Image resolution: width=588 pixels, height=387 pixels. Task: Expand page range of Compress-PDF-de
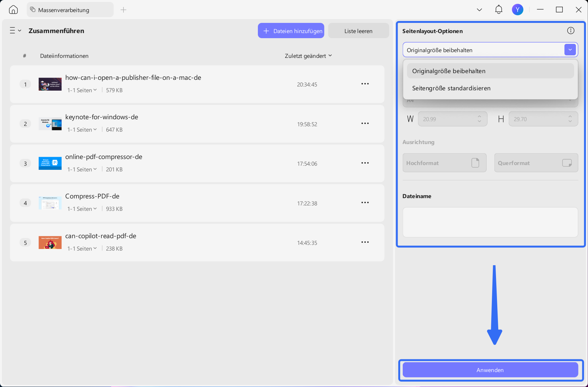(82, 209)
